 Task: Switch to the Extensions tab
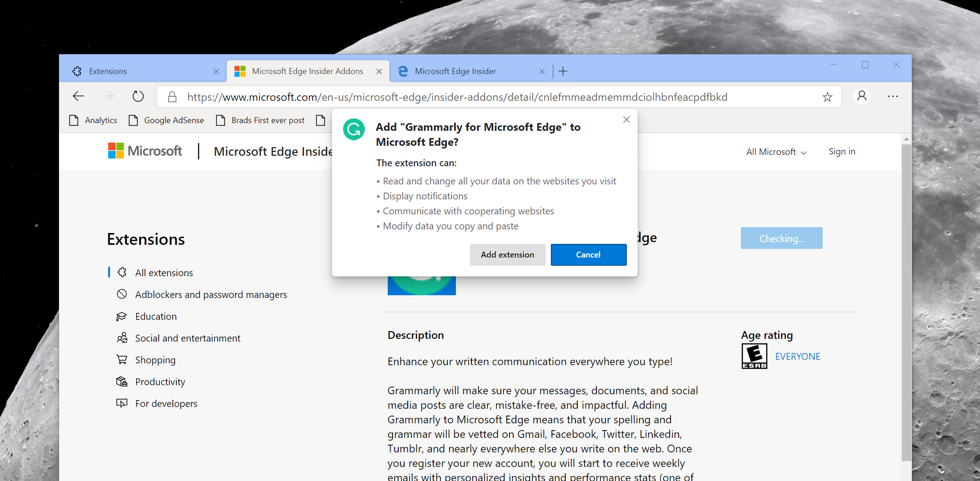pyautogui.click(x=108, y=71)
